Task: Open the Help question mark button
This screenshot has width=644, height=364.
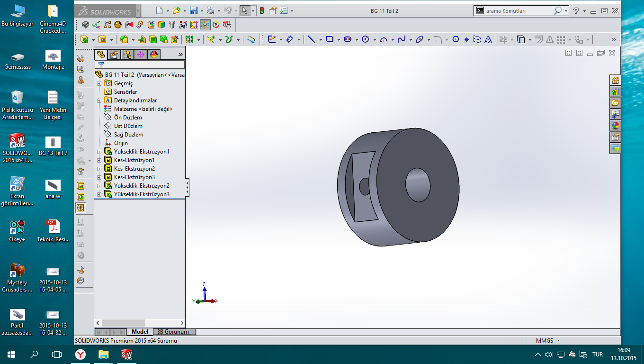Action: click(x=576, y=10)
